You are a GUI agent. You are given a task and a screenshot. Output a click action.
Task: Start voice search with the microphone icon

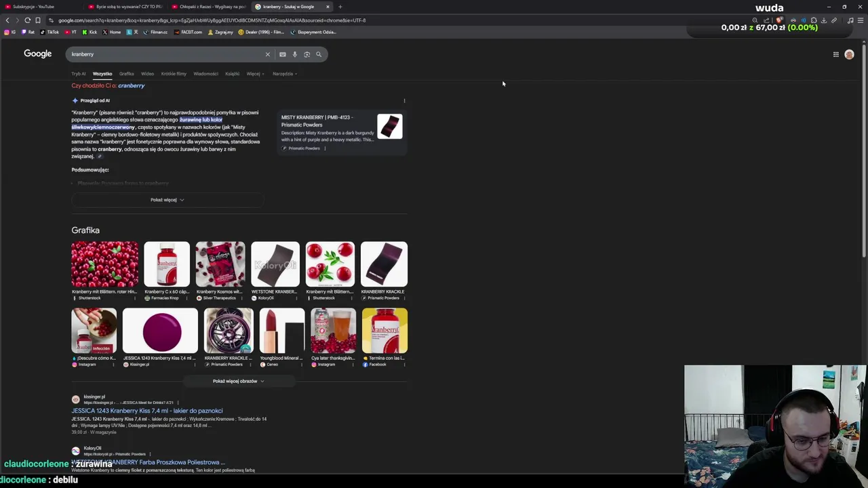pyautogui.click(x=294, y=54)
